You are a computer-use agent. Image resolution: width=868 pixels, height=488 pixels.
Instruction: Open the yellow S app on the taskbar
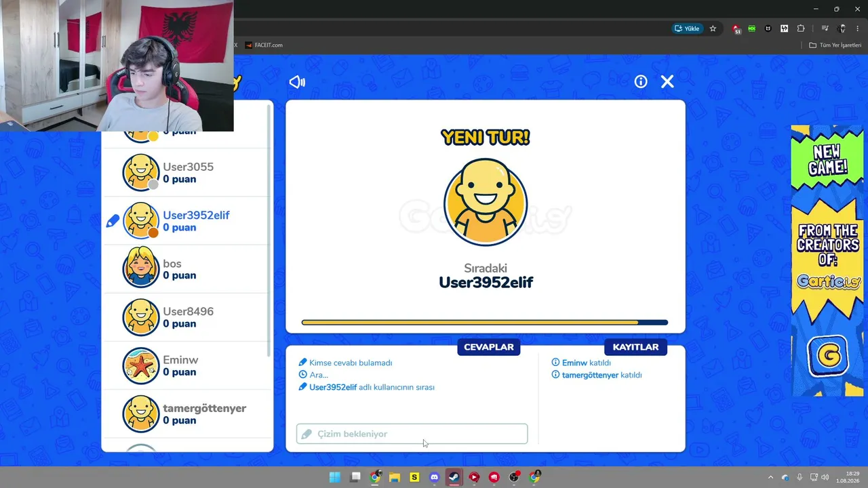tap(414, 477)
